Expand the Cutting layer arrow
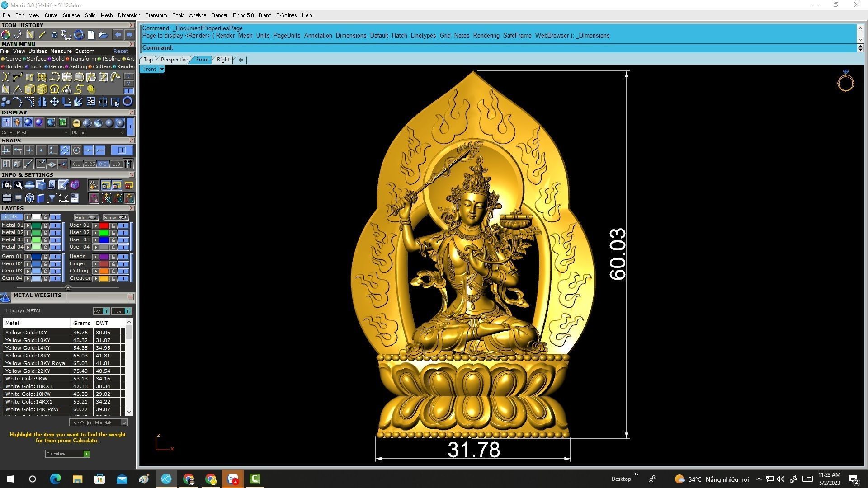868x488 pixels. pyautogui.click(x=95, y=271)
